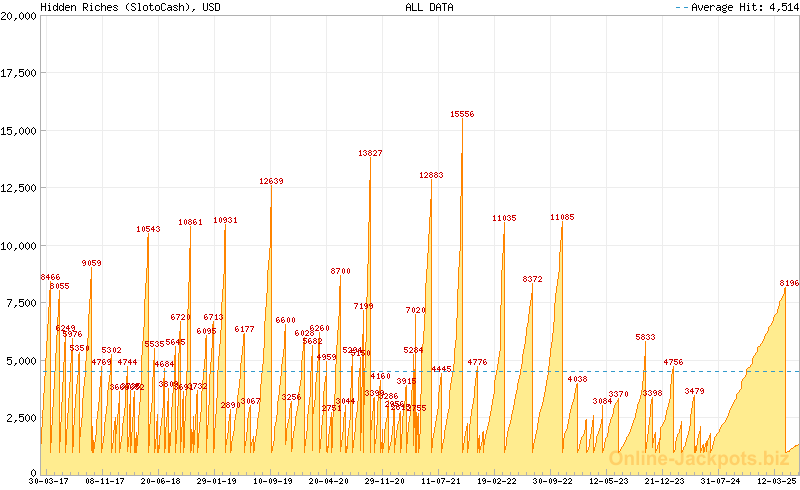Select the 13827 jackpot peak label
This screenshot has height=490, width=800.
click(x=370, y=153)
